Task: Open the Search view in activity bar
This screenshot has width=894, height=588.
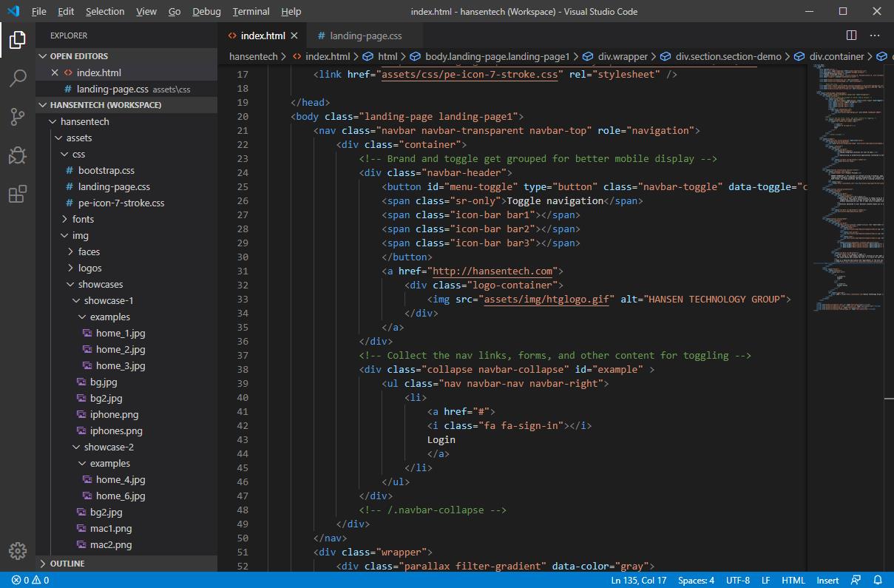Action: pos(18,78)
